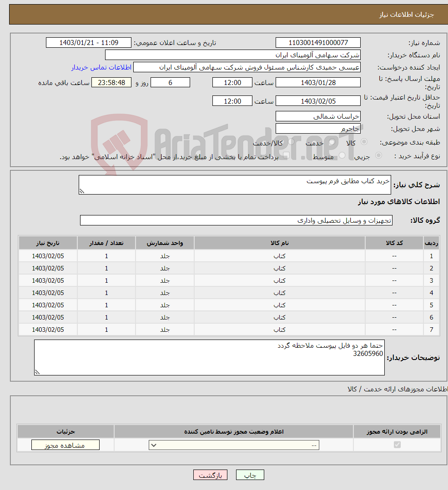
Task: Click the price validity date 1403/02/05 field
Action: pos(318,101)
